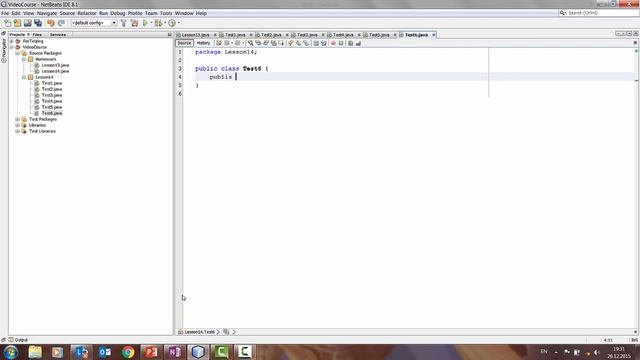Select Test1.java in the project tree
640x360 pixels.
(x=52, y=83)
